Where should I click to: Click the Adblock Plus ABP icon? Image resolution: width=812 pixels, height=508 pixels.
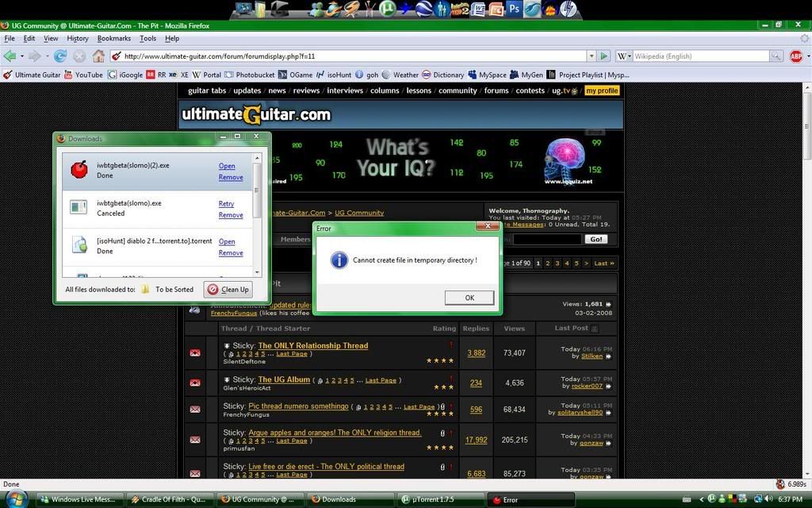point(795,56)
